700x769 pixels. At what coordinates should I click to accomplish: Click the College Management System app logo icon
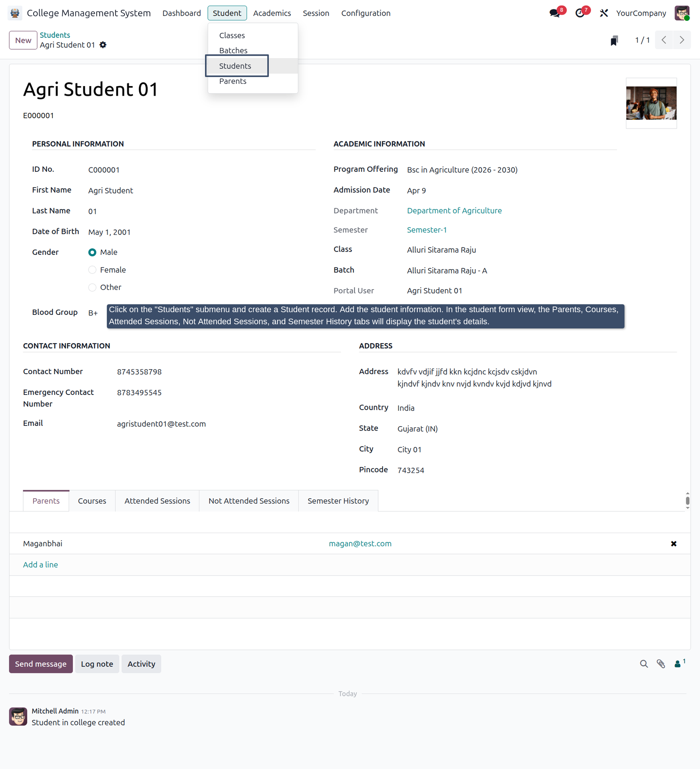tap(15, 13)
